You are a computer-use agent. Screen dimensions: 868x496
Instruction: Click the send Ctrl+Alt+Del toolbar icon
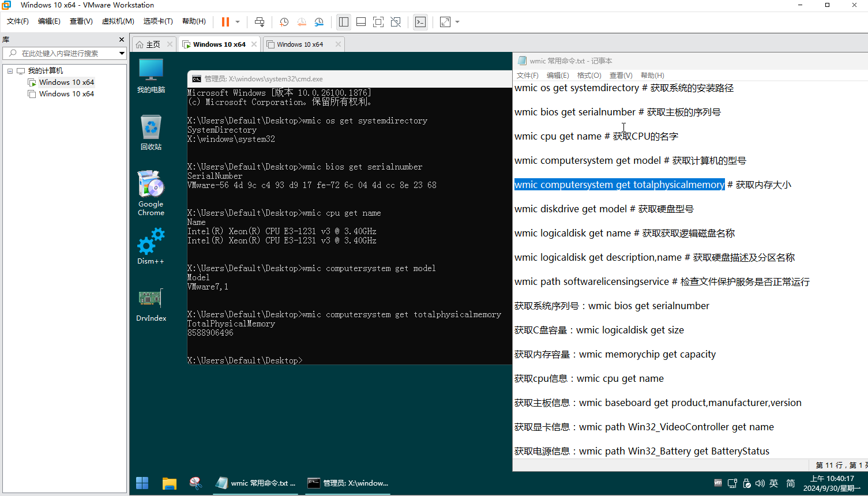260,22
